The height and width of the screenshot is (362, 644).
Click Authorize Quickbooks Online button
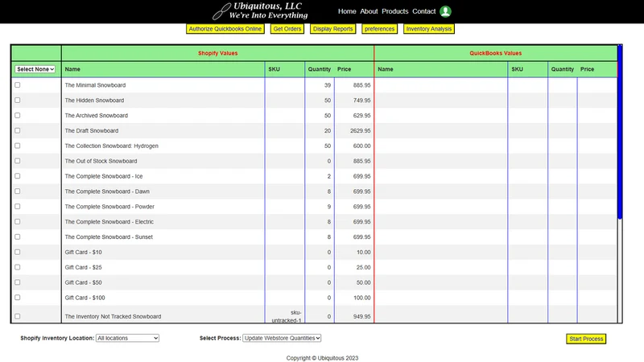[x=225, y=29]
